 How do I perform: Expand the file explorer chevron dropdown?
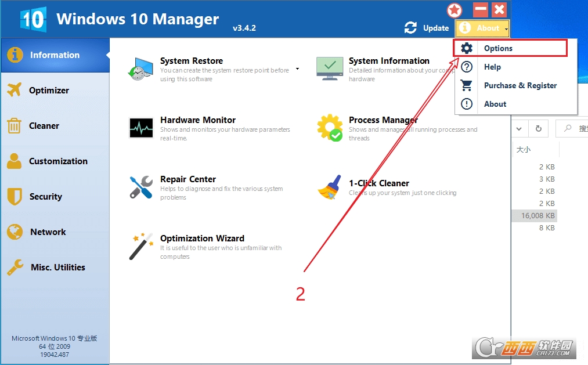519,129
